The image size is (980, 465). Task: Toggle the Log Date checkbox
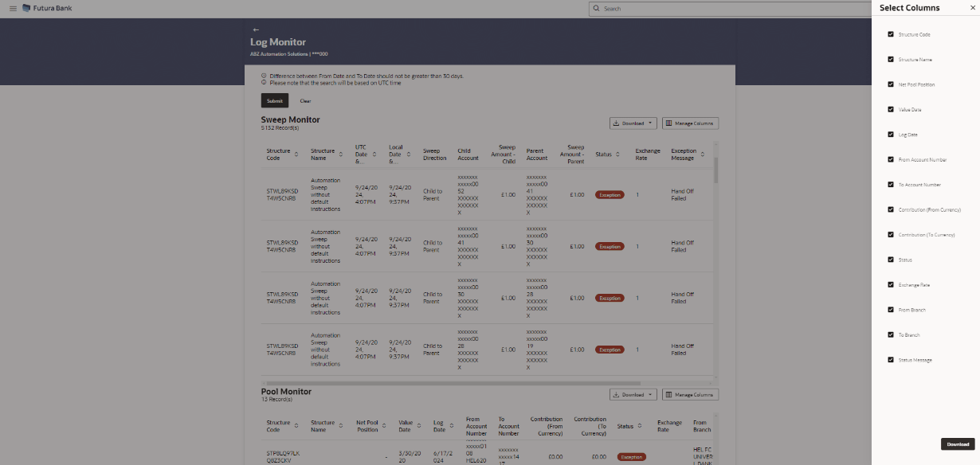pos(891,135)
